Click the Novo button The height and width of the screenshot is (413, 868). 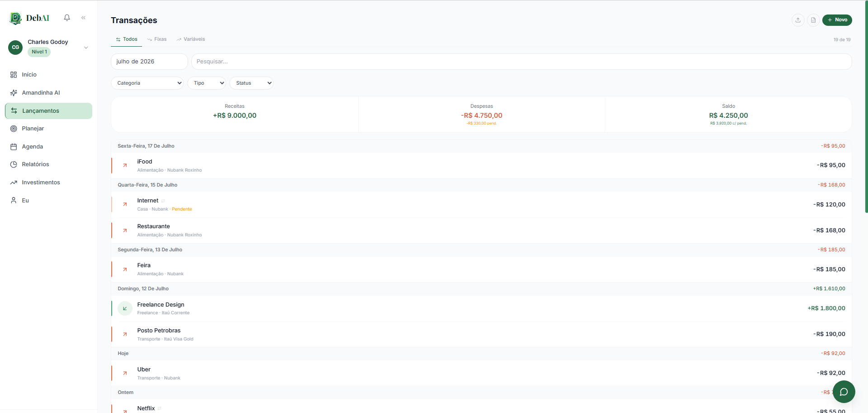coord(837,20)
